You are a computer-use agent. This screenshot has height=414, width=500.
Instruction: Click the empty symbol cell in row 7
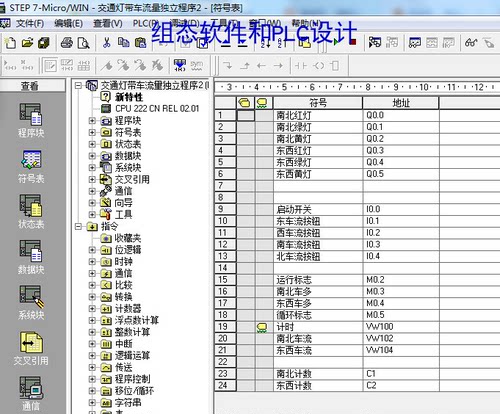318,186
